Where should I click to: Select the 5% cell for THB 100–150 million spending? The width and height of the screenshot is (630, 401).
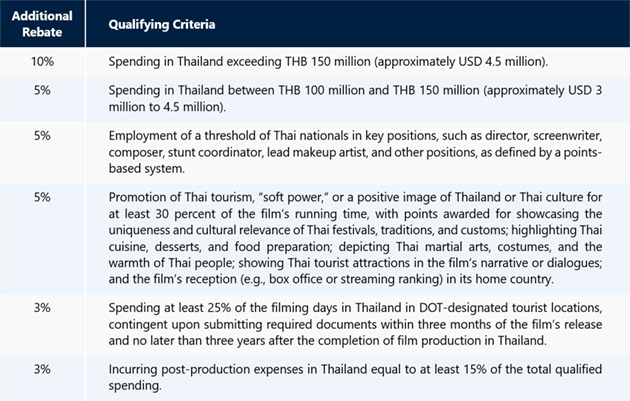[42, 92]
